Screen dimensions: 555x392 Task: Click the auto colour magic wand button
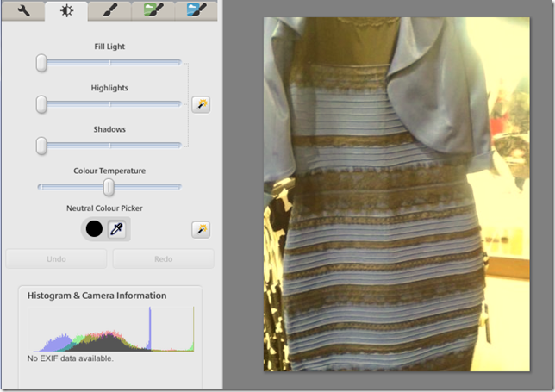coord(201,229)
